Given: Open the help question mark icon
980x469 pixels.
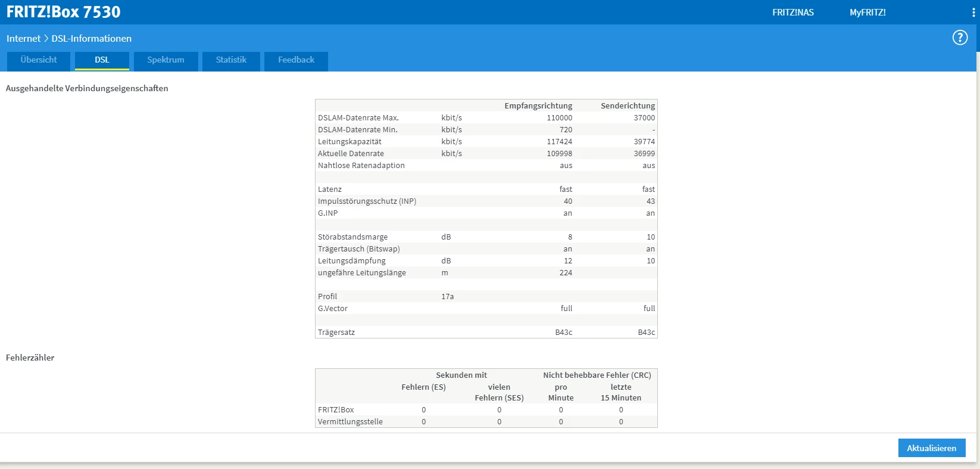Looking at the screenshot, I should point(960,38).
